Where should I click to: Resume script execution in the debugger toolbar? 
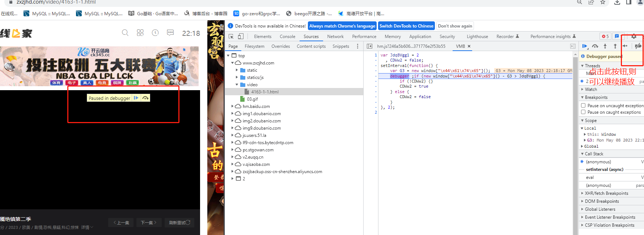tap(585, 46)
